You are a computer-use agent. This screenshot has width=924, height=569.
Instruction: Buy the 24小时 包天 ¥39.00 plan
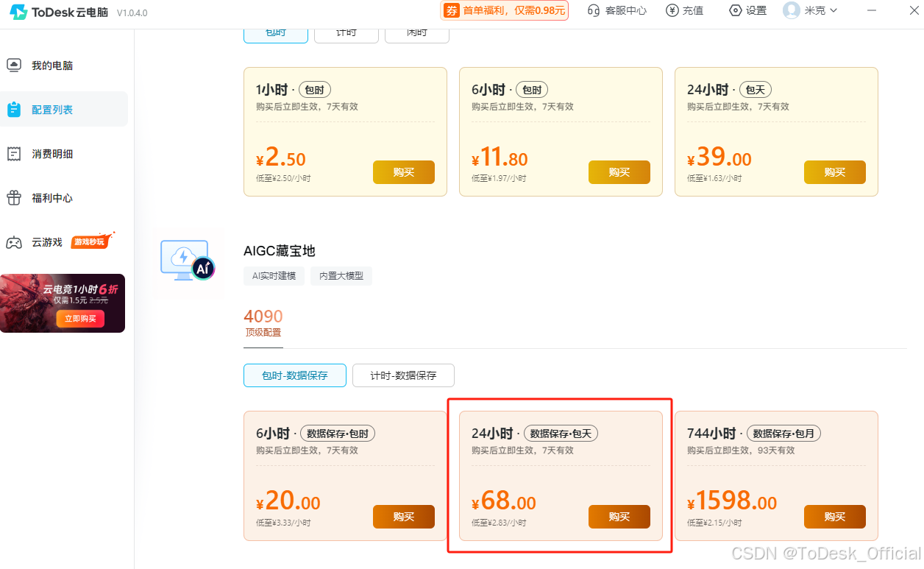point(835,172)
